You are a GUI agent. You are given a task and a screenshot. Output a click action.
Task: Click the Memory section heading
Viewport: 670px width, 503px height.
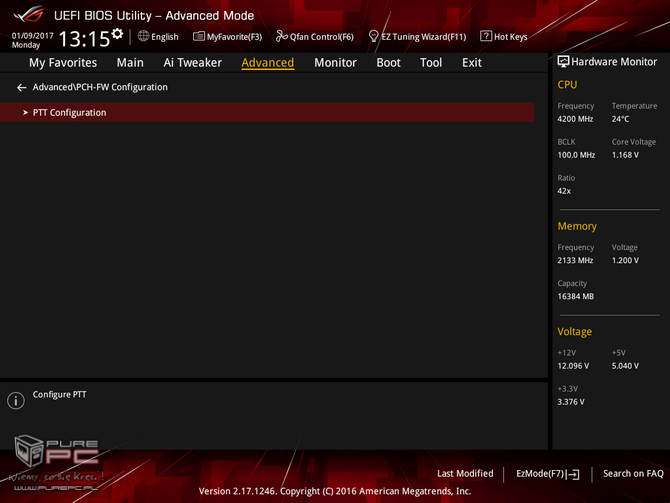(577, 226)
